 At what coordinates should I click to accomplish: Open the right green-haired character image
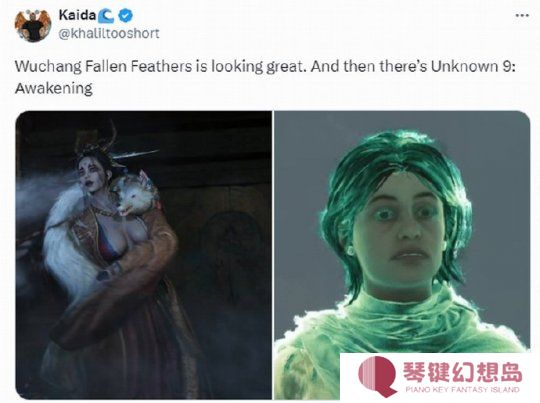(402, 255)
